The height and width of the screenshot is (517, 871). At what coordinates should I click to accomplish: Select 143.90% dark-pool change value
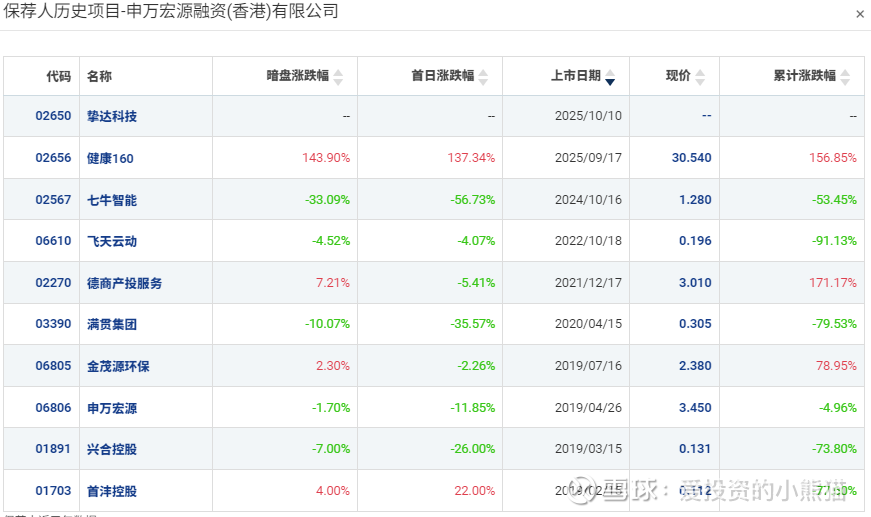326,158
